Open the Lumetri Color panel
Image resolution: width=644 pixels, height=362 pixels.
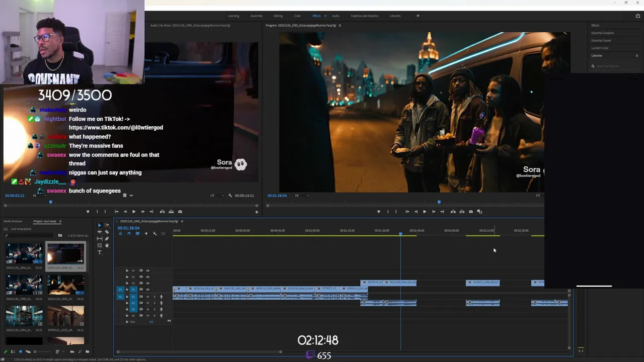click(600, 48)
